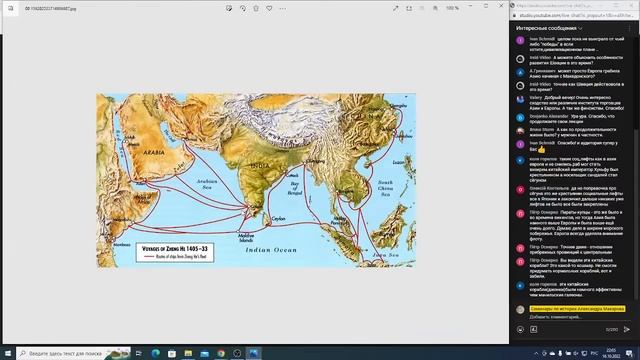
Task: Click the zoom in icon beside 100%
Action: click(436, 8)
